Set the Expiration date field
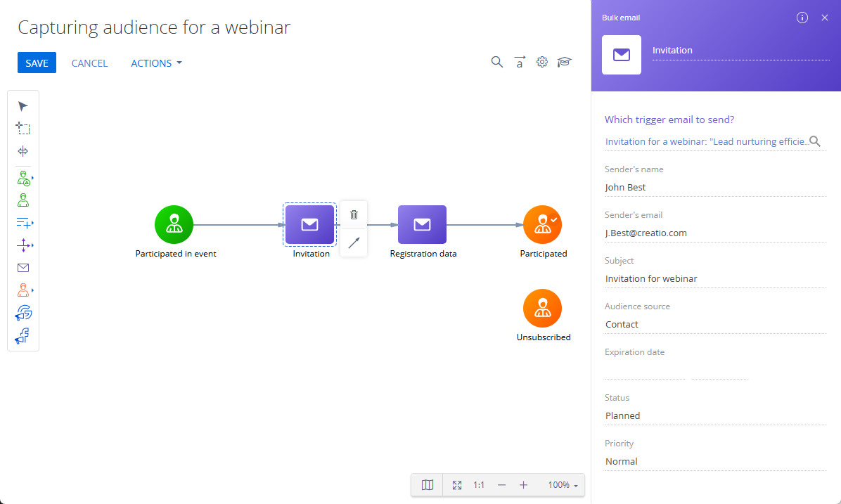Image resolution: width=841 pixels, height=504 pixels. 646,370
